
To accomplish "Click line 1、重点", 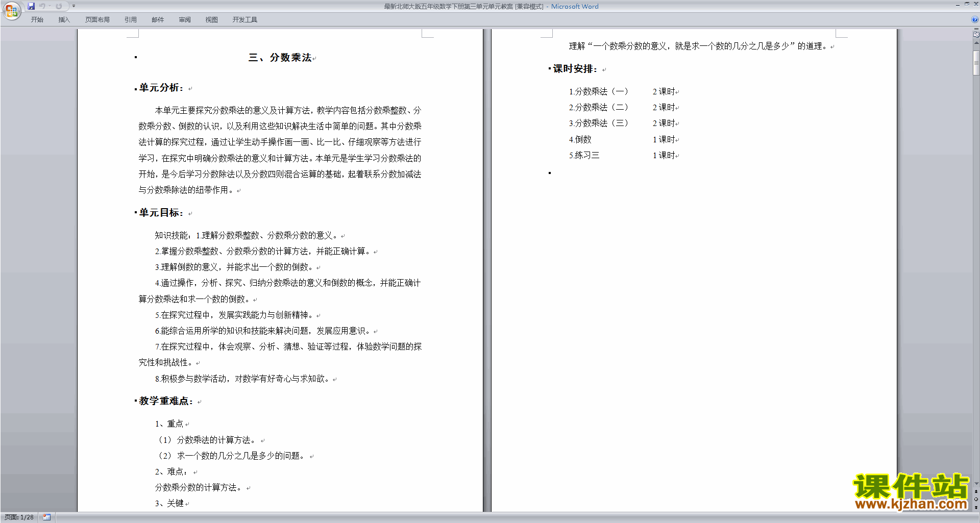I will click(169, 424).
